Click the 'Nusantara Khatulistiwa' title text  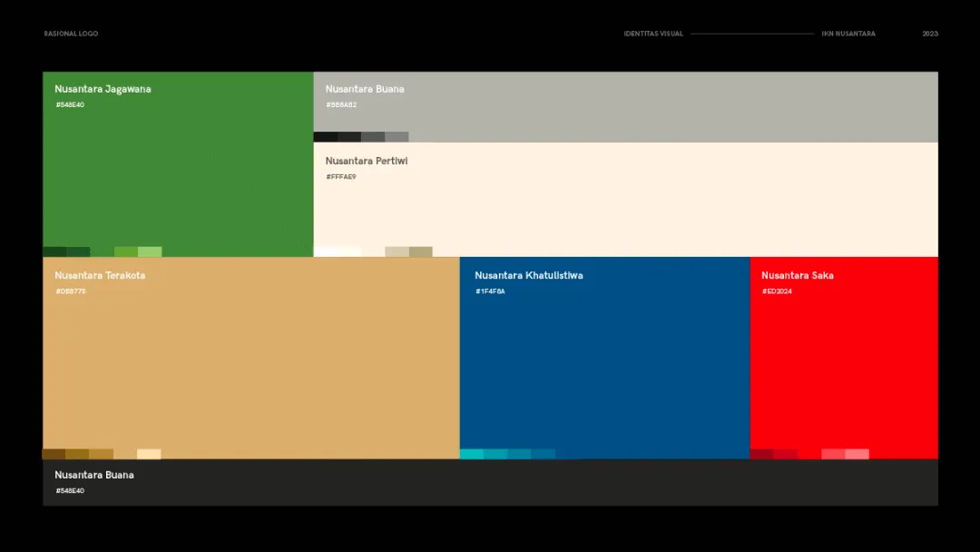coord(529,275)
